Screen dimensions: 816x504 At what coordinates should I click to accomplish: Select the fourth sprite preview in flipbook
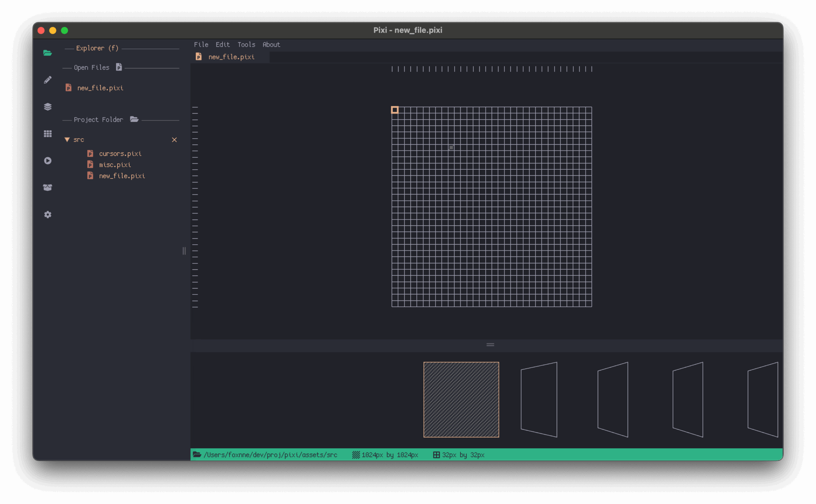pyautogui.click(x=688, y=399)
